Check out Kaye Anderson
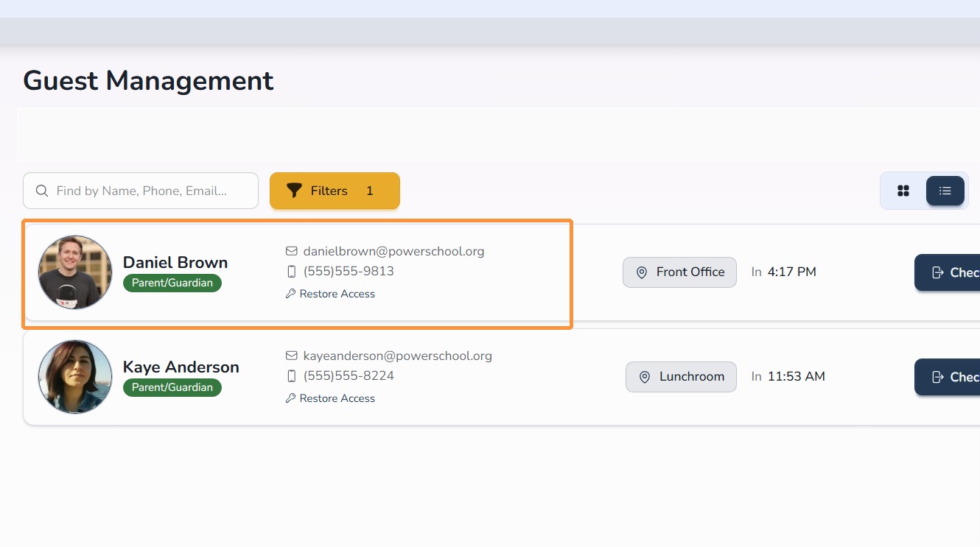This screenshot has width=980, height=547. click(x=948, y=377)
